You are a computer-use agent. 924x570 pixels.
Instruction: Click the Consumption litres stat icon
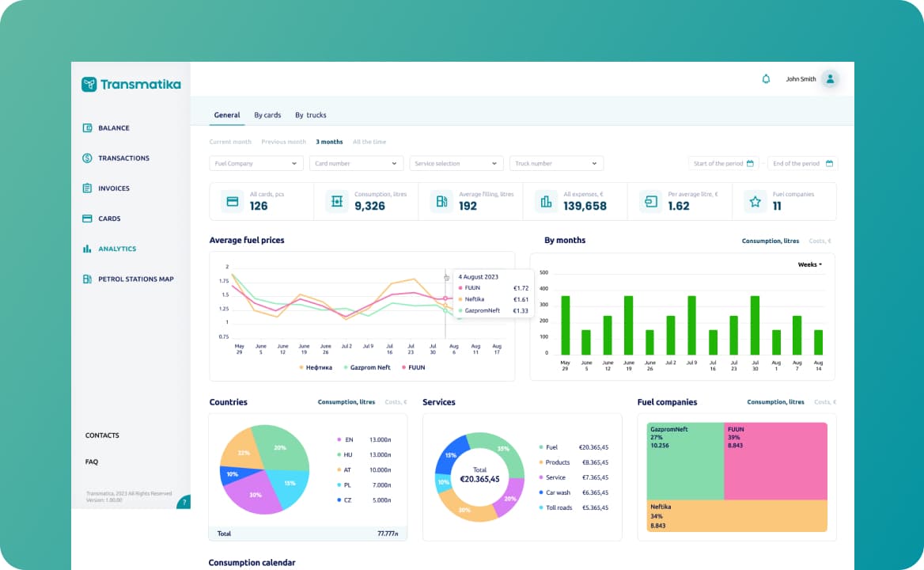tap(337, 202)
